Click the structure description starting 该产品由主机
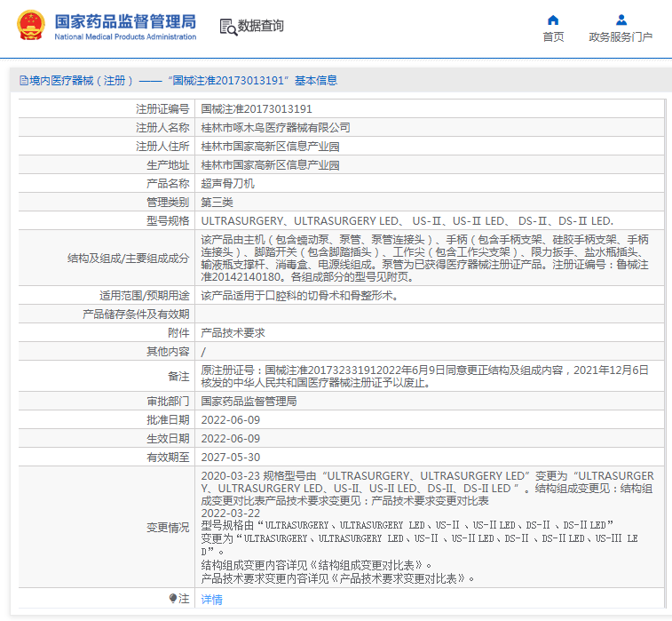Viewport: 672px width, 621px height. (424, 259)
